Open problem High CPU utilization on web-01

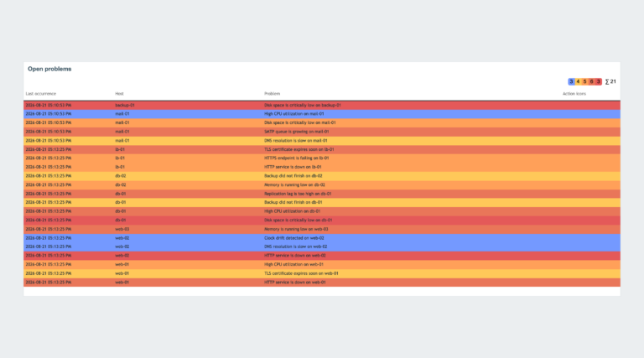click(293, 264)
